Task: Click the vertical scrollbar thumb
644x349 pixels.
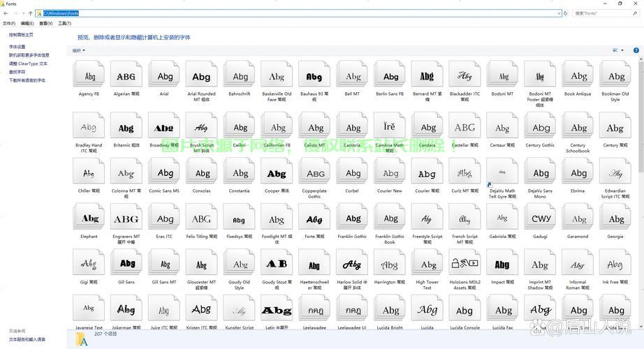Action: [x=641, y=117]
